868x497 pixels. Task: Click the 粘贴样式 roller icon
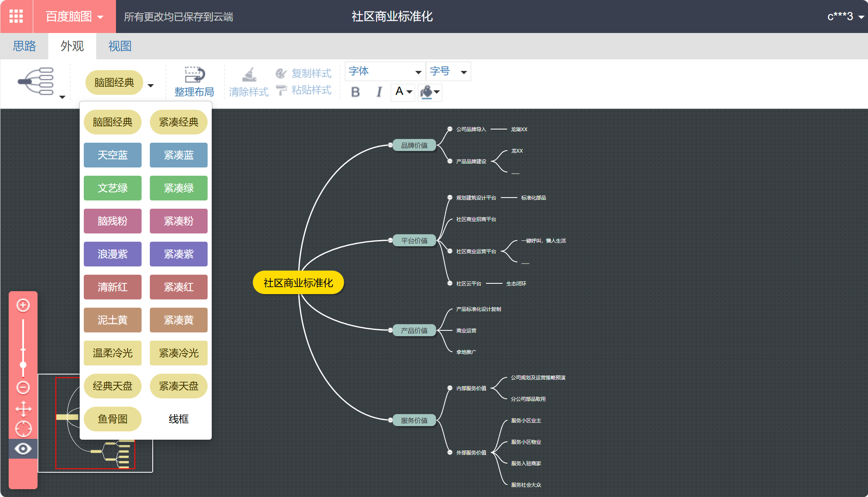click(281, 90)
